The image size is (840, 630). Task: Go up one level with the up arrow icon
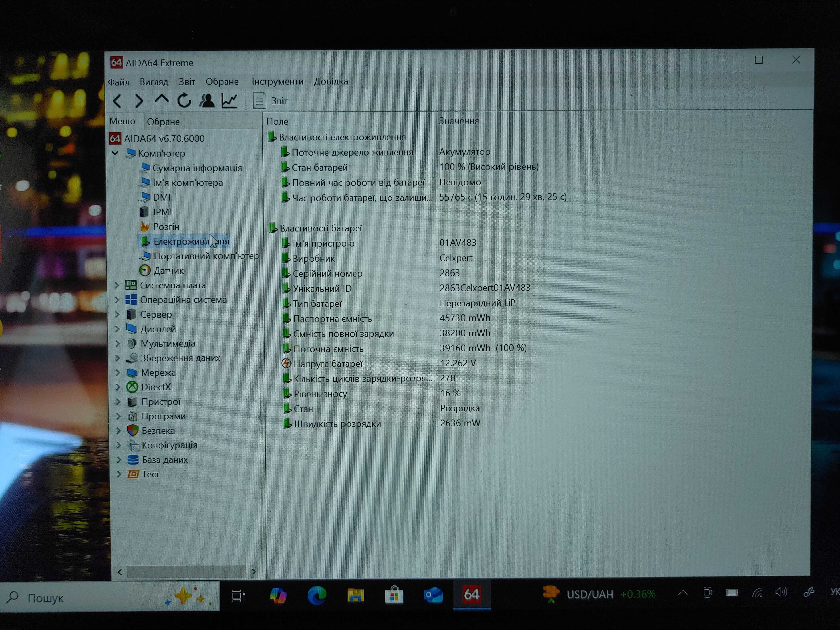pos(162,100)
